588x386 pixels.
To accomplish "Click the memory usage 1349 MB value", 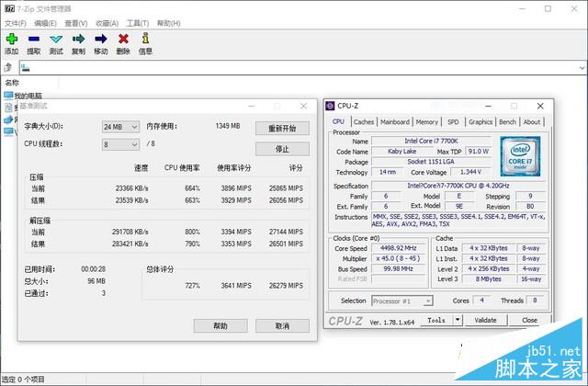I will tap(228, 126).
